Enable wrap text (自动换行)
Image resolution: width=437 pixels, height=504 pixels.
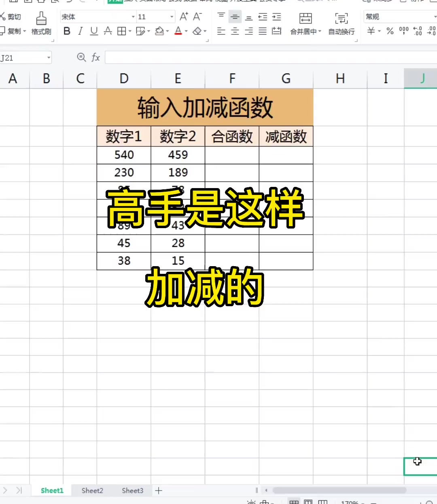[x=341, y=24]
